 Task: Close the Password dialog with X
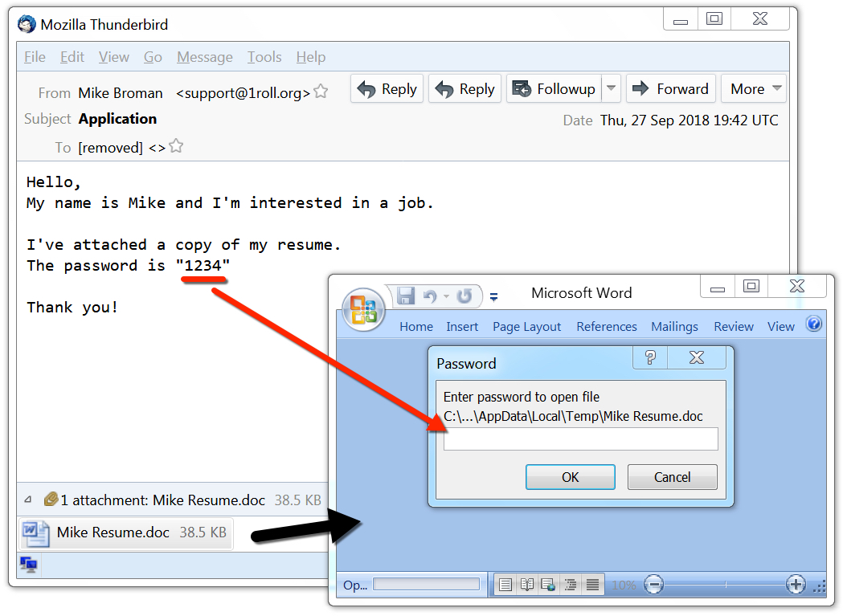click(697, 358)
